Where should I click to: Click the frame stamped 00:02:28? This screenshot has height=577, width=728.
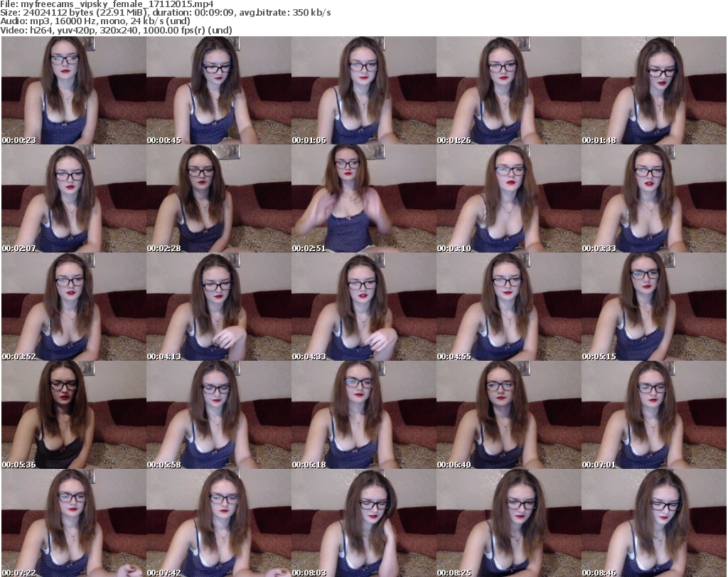pos(219,198)
